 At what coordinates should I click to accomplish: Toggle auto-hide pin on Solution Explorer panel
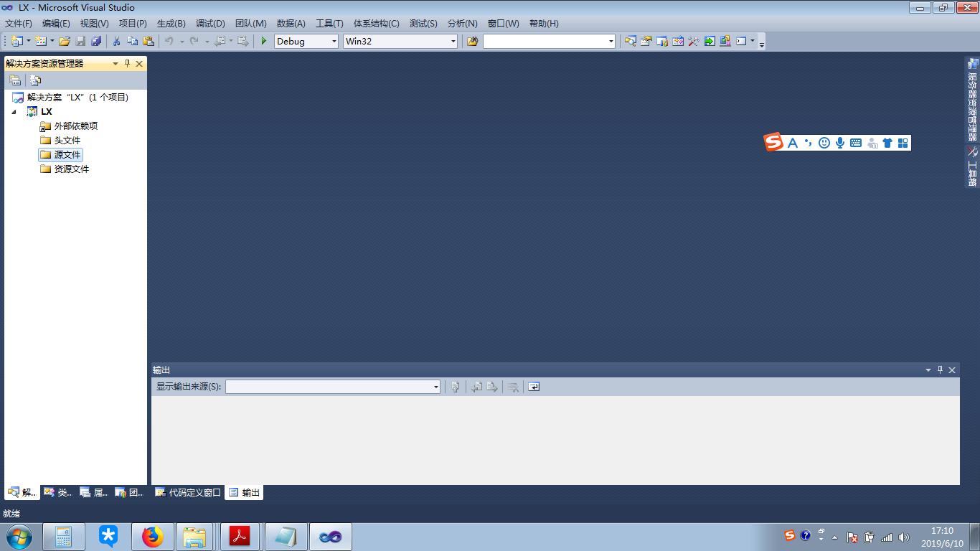128,63
